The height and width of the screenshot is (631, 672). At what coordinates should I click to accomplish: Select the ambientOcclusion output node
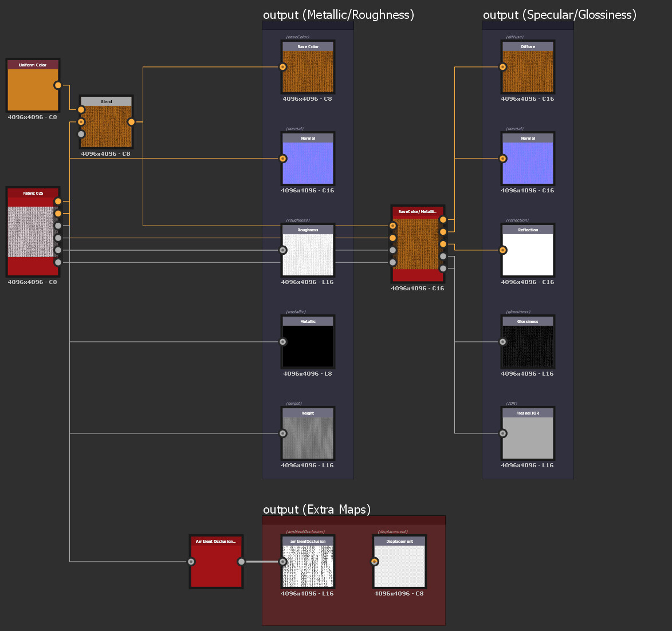308,562
